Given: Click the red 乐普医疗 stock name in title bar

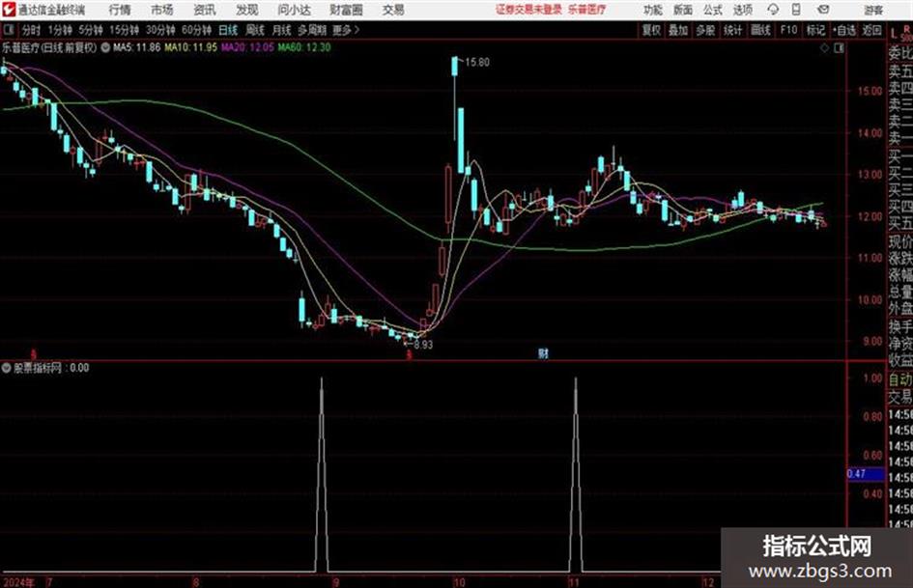Looking at the screenshot, I should tap(586, 10).
